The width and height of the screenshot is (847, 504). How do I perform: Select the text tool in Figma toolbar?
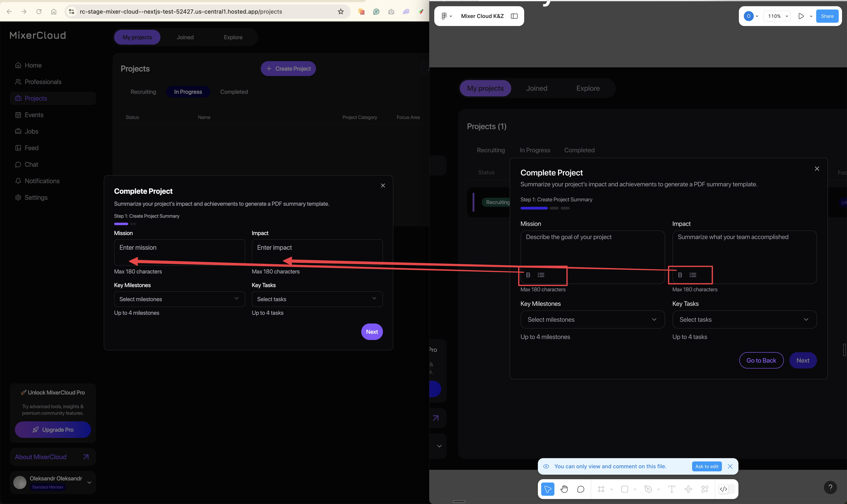tap(672, 489)
